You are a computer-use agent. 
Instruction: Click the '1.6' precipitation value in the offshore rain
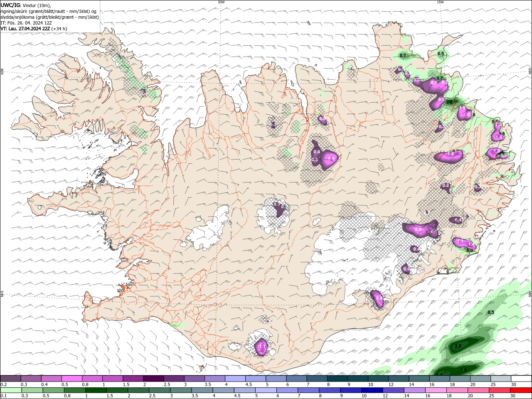click(464, 370)
